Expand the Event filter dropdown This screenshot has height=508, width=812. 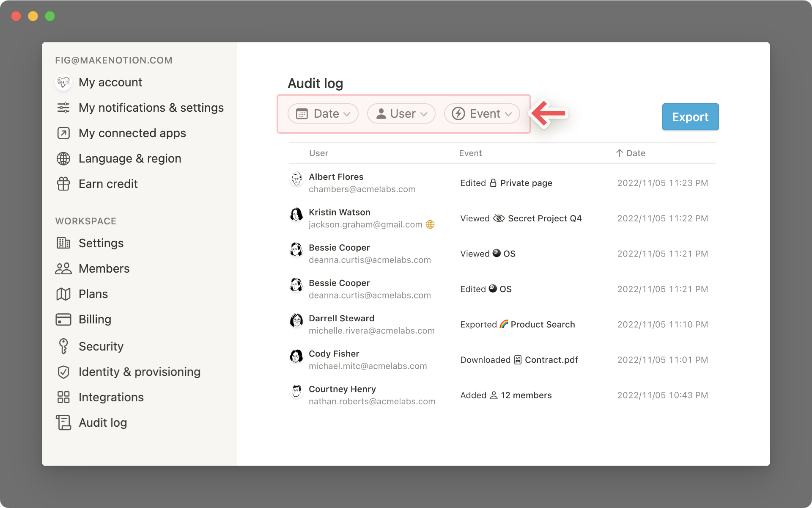coord(482,113)
